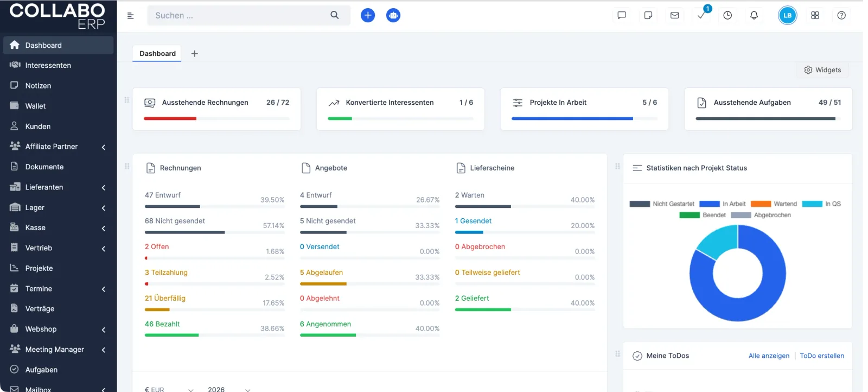
Task: Open the 21 Überfällig invoices link
Action: point(165,299)
